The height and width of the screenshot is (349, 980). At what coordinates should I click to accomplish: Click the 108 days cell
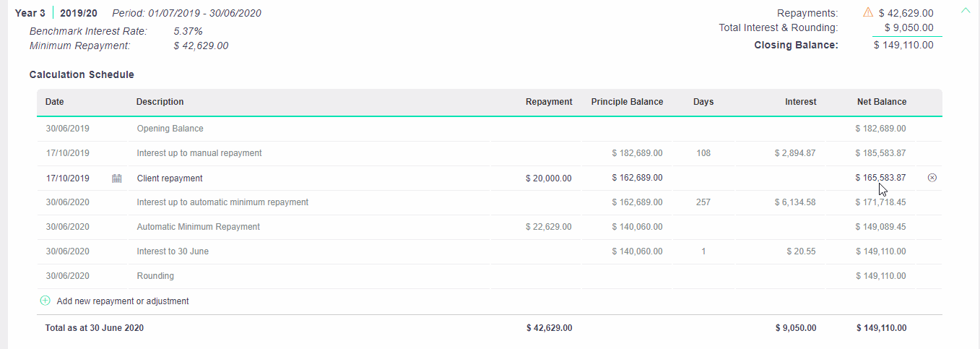703,153
